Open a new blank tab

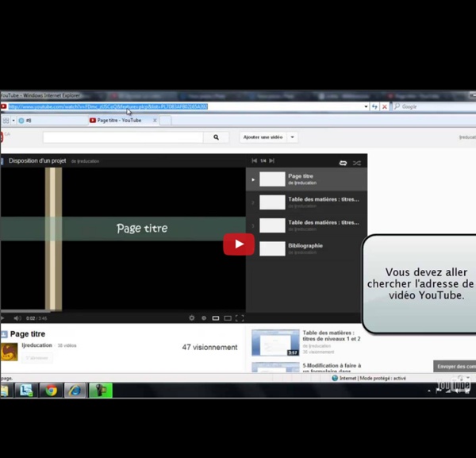tap(165, 121)
